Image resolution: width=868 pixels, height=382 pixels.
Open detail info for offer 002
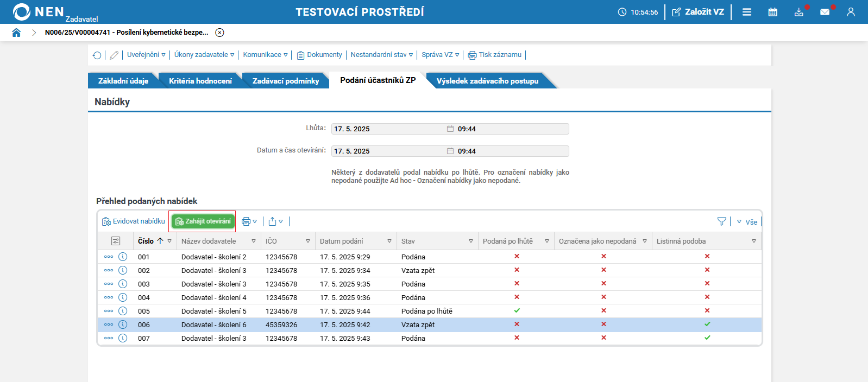pyautogui.click(x=123, y=270)
